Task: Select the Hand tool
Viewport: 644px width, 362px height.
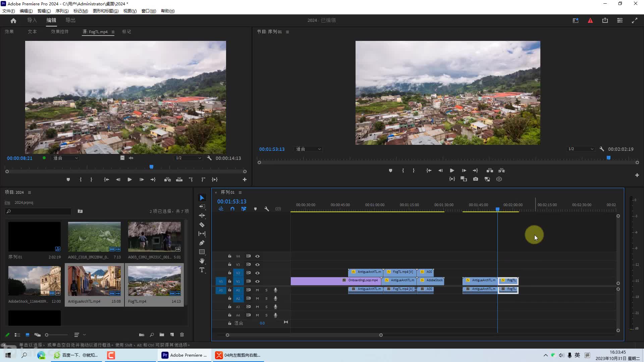Action: click(x=202, y=261)
